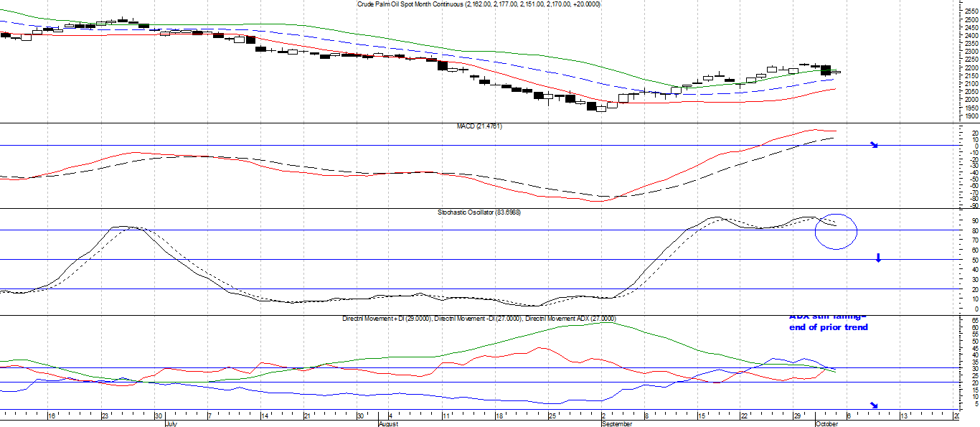This screenshot has height=427, width=980.
Task: Click the MACD (21.4761) panel title
Action: (x=479, y=126)
